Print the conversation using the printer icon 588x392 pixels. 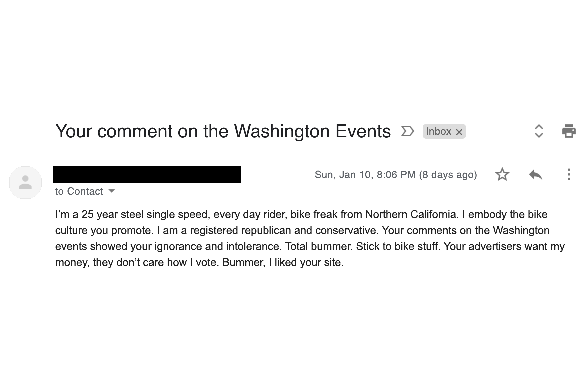[569, 131]
